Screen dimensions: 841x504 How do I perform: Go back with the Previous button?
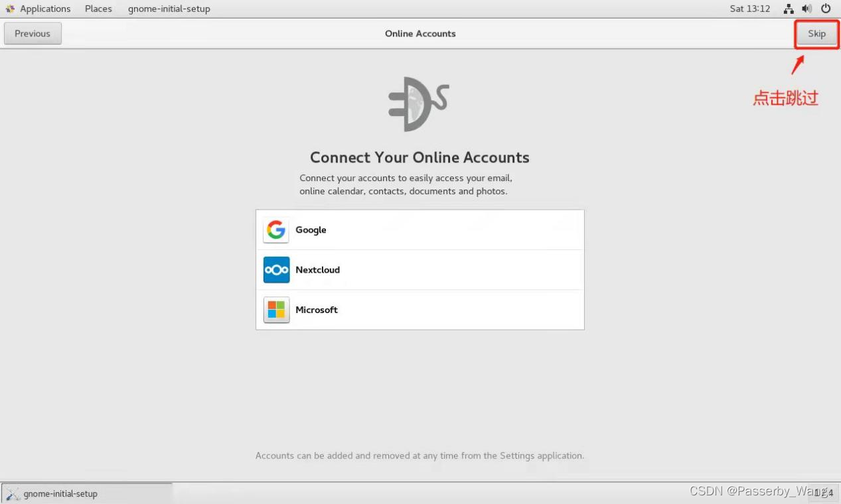click(x=33, y=34)
